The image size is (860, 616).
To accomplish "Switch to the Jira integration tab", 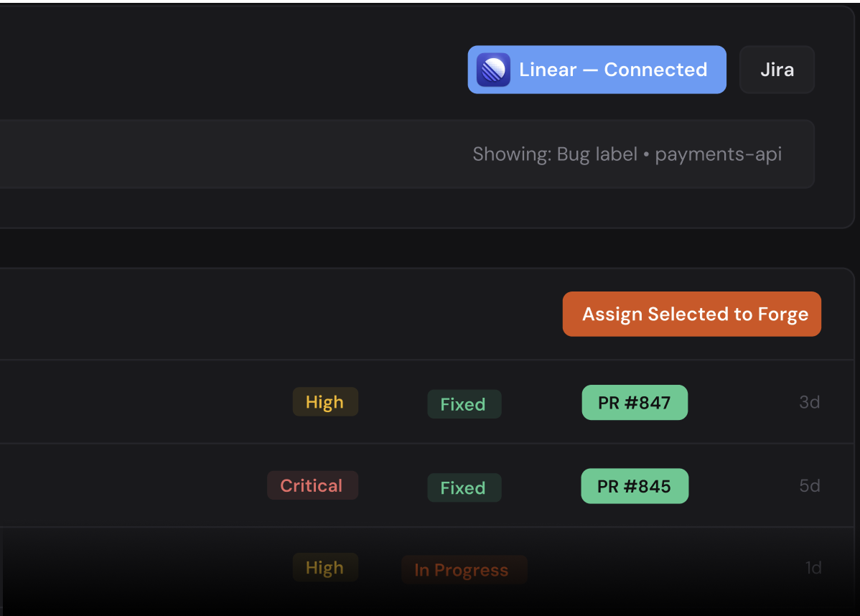I will click(777, 69).
